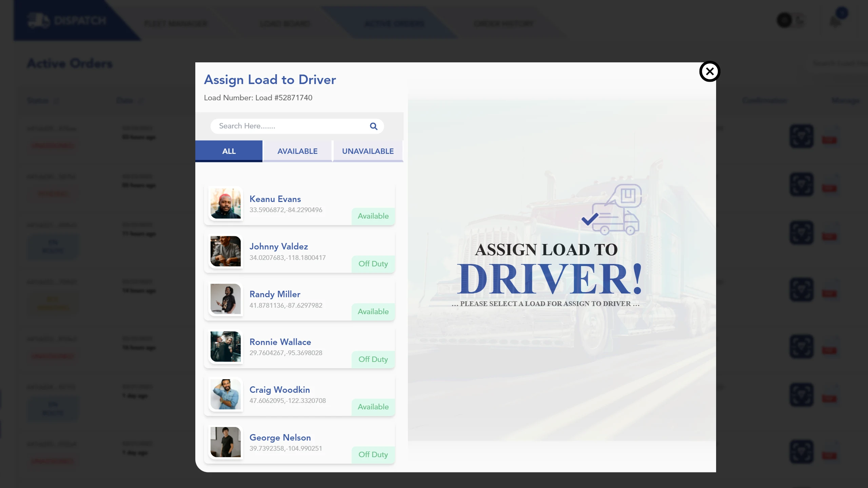Switch to the UNAVAILABLE tab
The height and width of the screenshot is (488, 868).
(368, 151)
